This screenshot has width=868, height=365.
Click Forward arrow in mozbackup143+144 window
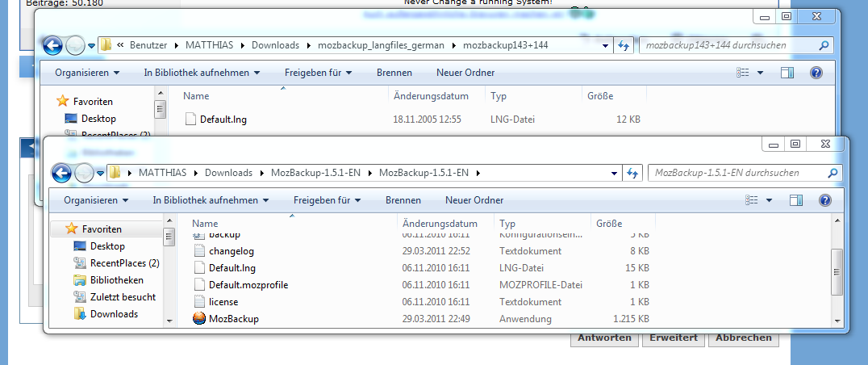click(75, 45)
